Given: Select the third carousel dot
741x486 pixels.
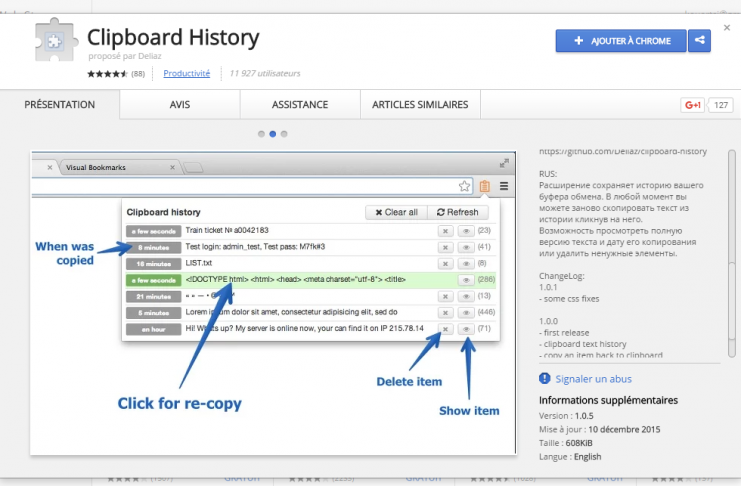Looking at the screenshot, I should click(284, 134).
